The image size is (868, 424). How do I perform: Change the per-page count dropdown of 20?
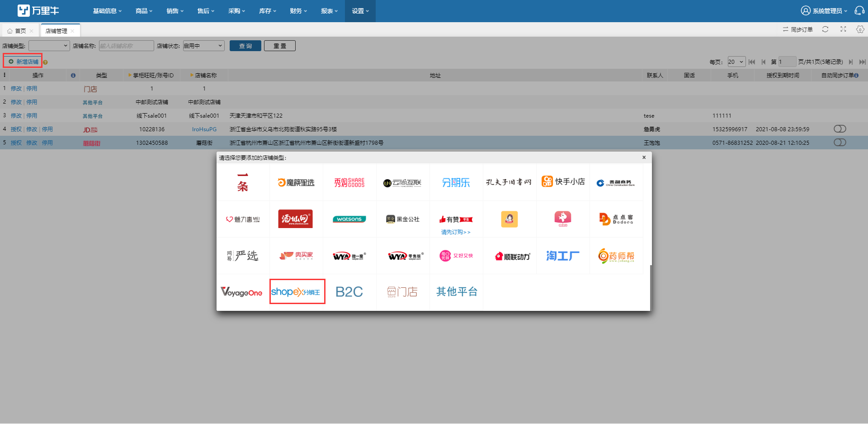click(x=736, y=62)
